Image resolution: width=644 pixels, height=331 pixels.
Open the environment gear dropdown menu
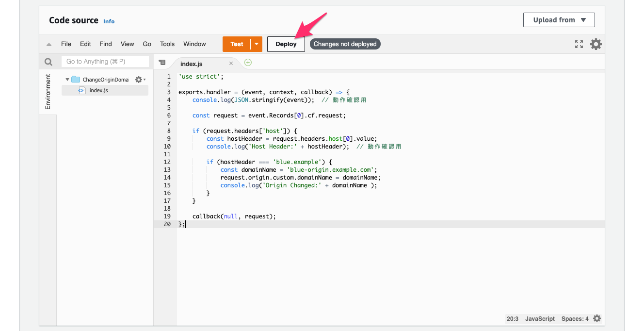point(140,80)
